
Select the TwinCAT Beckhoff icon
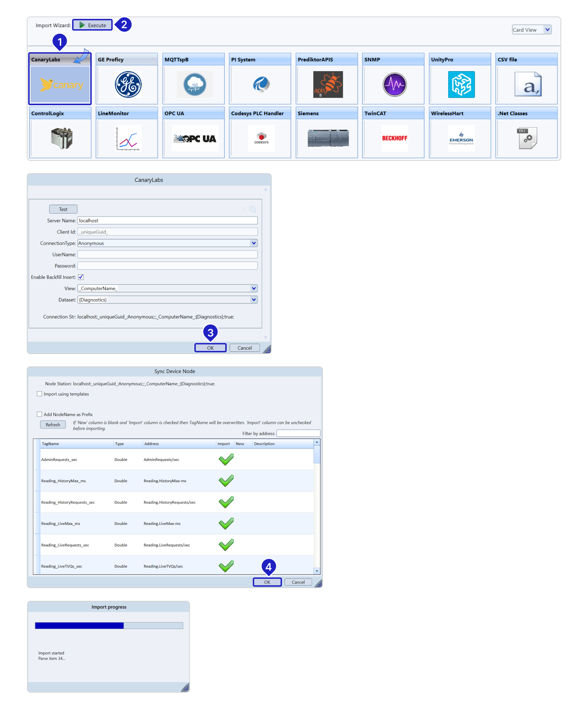(394, 139)
